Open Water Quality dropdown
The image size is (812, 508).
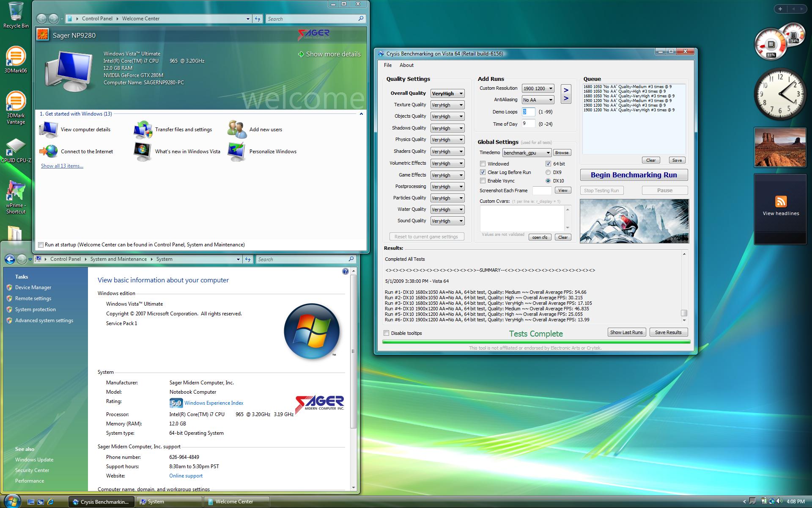447,210
